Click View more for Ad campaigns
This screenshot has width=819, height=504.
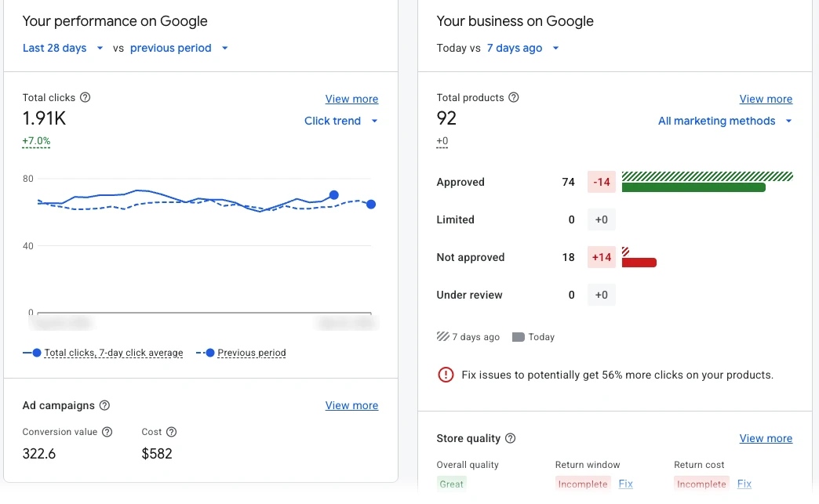[x=351, y=405]
